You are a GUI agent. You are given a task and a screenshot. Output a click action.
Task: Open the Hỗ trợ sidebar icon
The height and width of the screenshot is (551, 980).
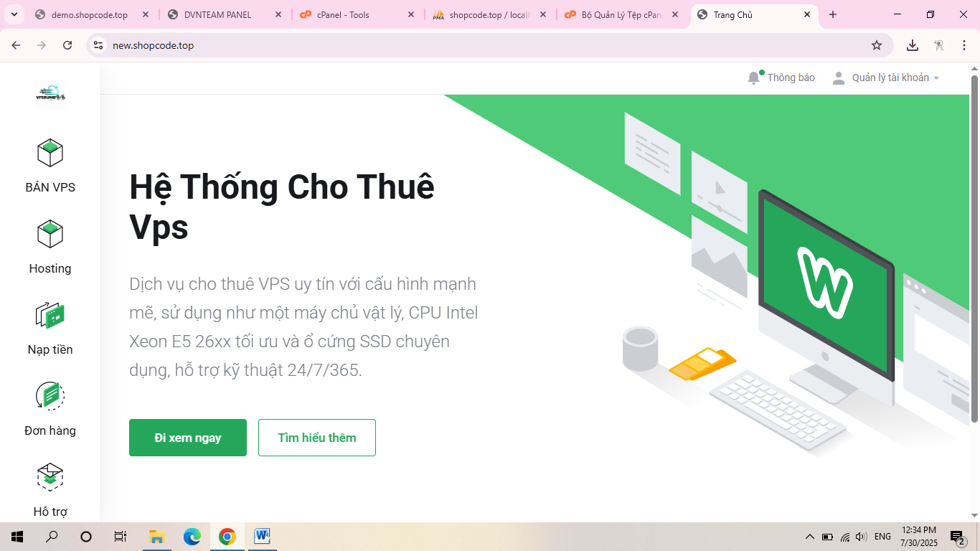coord(50,477)
